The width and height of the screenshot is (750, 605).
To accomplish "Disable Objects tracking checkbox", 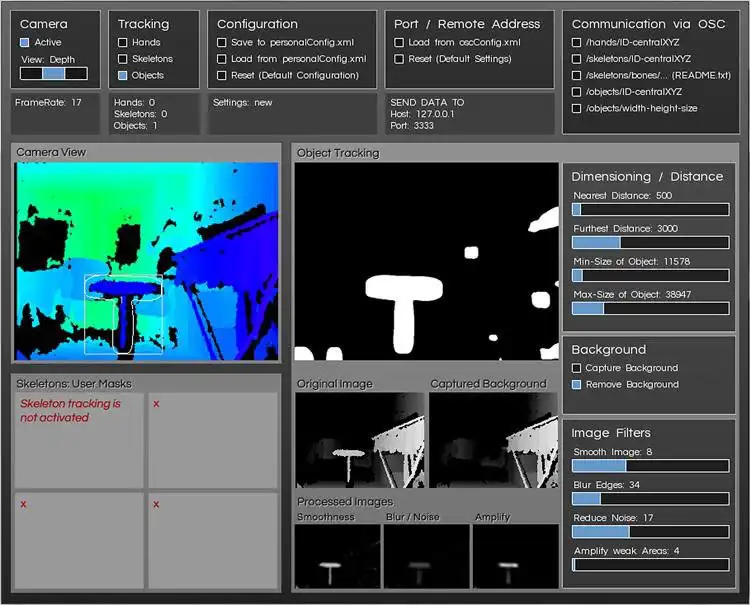I will pyautogui.click(x=122, y=75).
